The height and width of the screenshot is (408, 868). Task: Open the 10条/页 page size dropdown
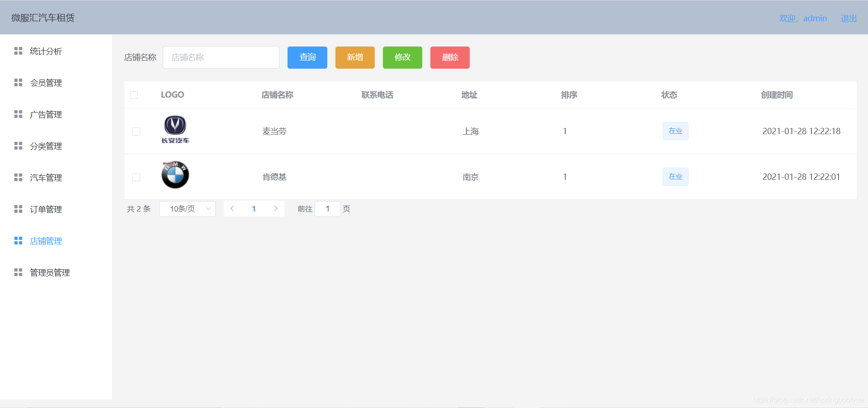(187, 209)
